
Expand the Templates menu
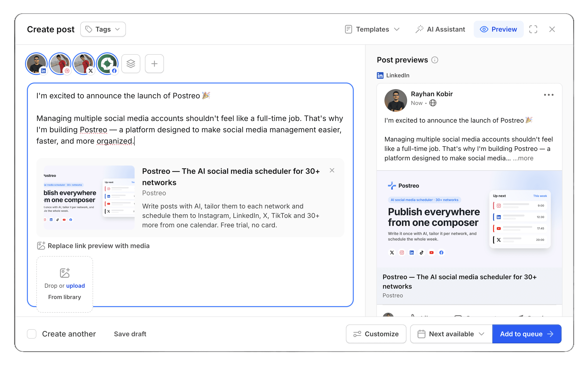coord(372,29)
